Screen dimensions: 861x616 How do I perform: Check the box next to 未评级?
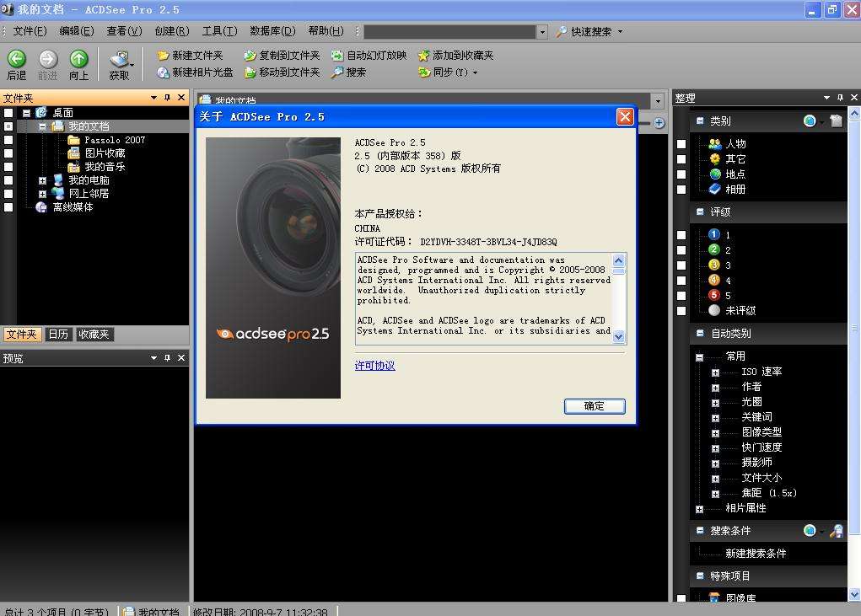(x=681, y=311)
